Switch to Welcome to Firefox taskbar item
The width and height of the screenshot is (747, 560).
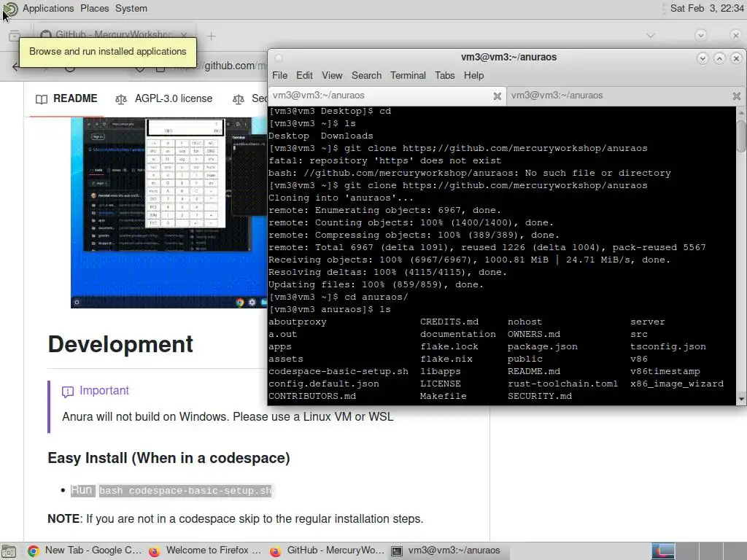[x=205, y=551]
